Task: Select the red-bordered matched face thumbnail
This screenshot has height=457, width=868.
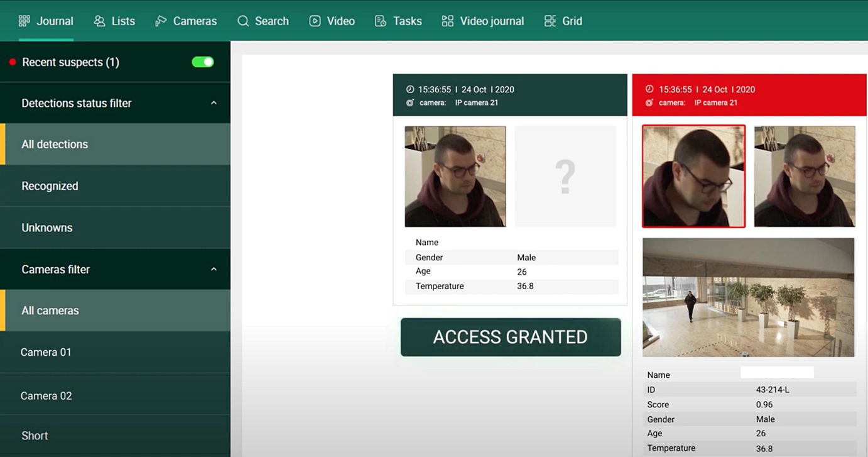Action: 693,176
